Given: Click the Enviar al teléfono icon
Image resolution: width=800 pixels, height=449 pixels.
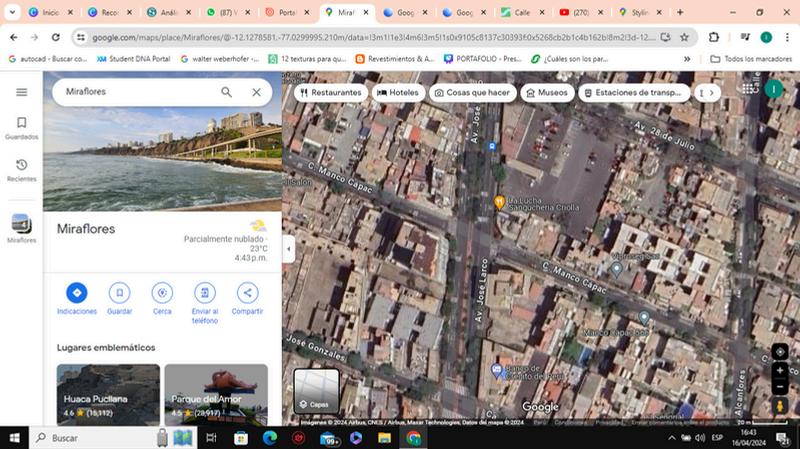Looking at the screenshot, I should (205, 293).
